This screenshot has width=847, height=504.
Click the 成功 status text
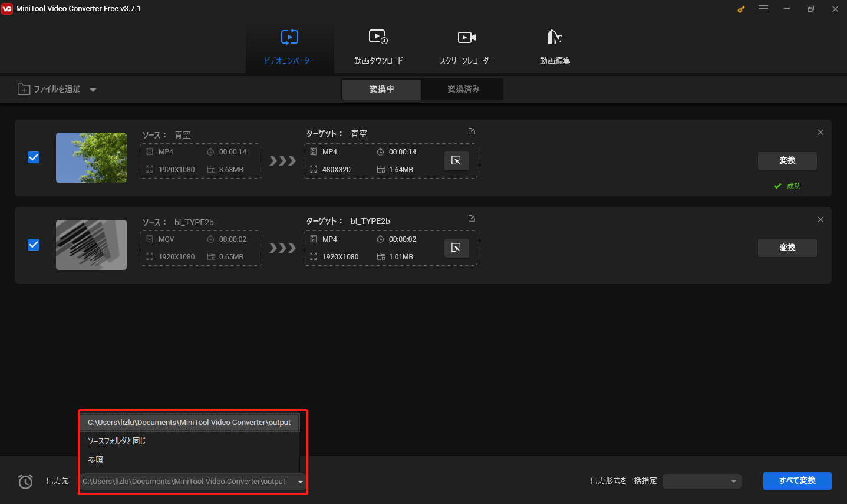tap(794, 186)
